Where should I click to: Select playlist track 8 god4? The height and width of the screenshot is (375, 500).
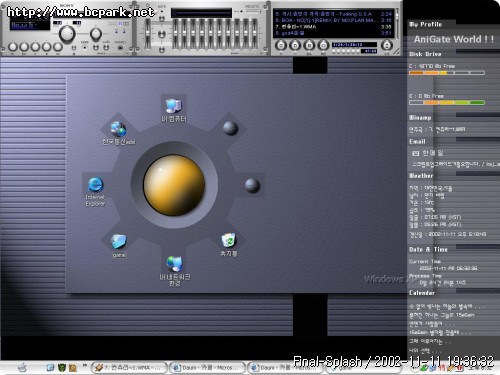click(334, 33)
